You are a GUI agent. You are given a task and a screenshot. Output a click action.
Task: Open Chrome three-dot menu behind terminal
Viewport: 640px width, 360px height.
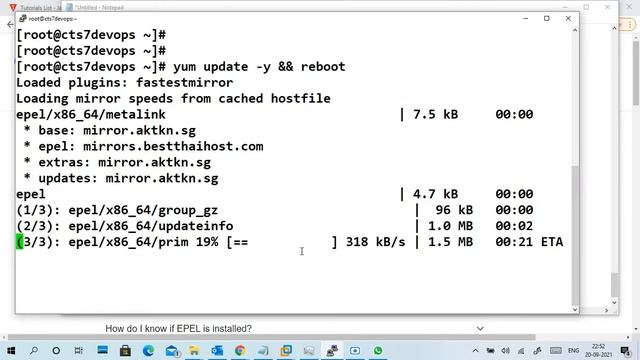(630, 24)
